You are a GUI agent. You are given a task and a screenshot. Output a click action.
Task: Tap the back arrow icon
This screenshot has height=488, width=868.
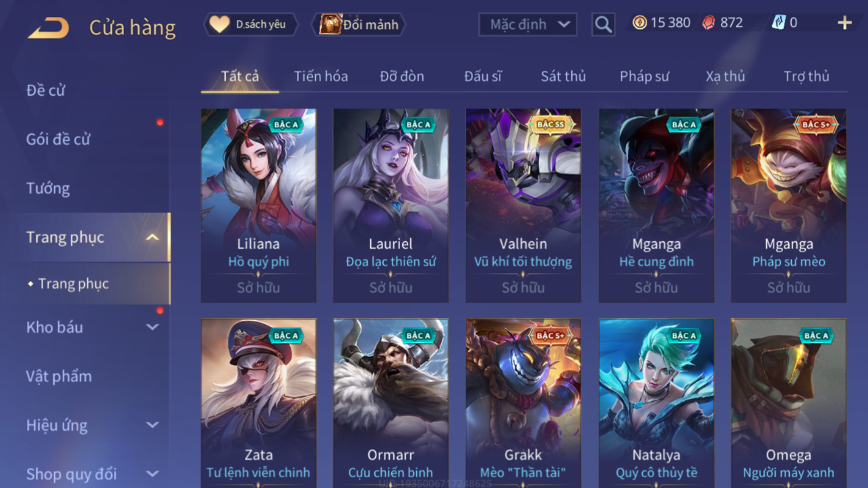click(x=48, y=28)
